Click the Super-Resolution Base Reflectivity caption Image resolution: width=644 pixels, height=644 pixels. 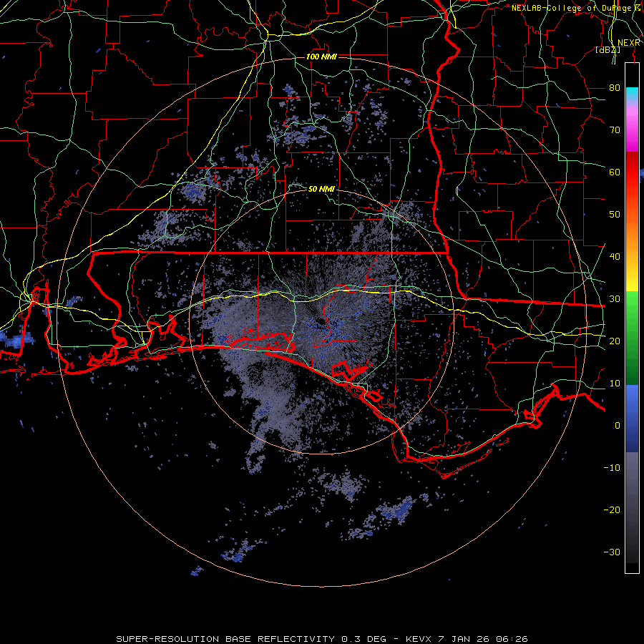coord(321,639)
